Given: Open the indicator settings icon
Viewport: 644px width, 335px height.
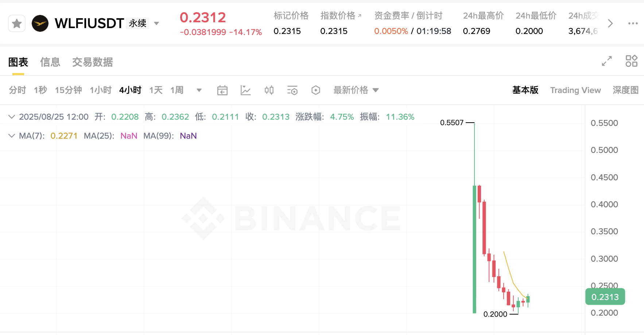Looking at the screenshot, I should point(292,90).
